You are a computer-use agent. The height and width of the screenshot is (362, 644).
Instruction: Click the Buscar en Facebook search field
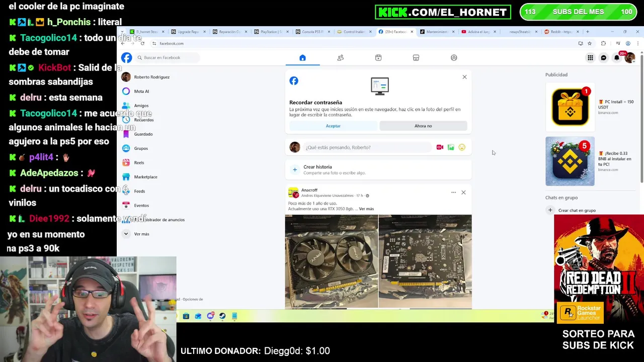tap(168, 57)
